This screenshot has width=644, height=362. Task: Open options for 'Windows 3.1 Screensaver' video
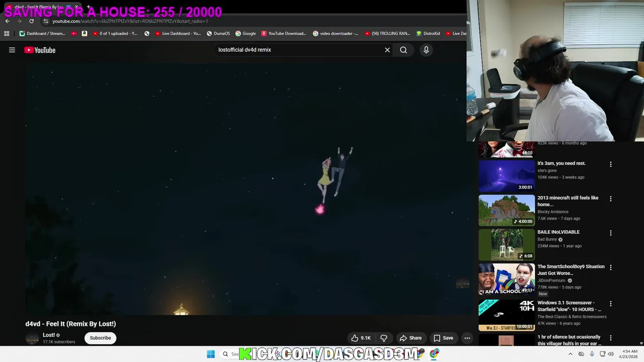click(x=611, y=304)
